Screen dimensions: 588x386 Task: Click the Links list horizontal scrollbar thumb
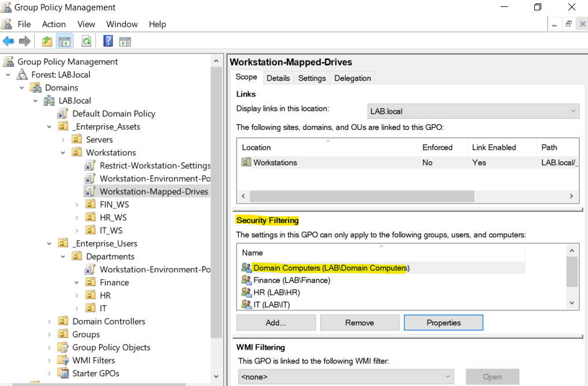pos(362,196)
